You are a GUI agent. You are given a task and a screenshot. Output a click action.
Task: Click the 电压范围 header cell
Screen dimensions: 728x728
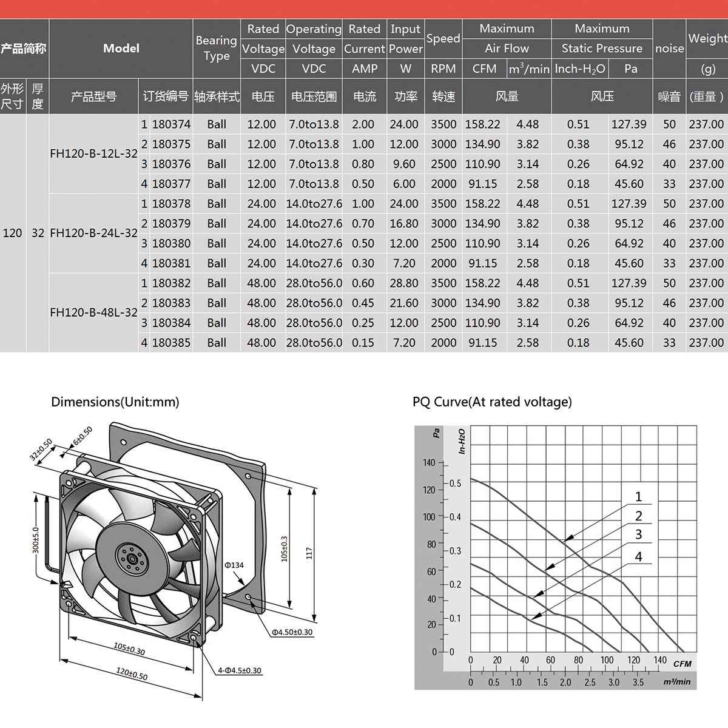(314, 96)
